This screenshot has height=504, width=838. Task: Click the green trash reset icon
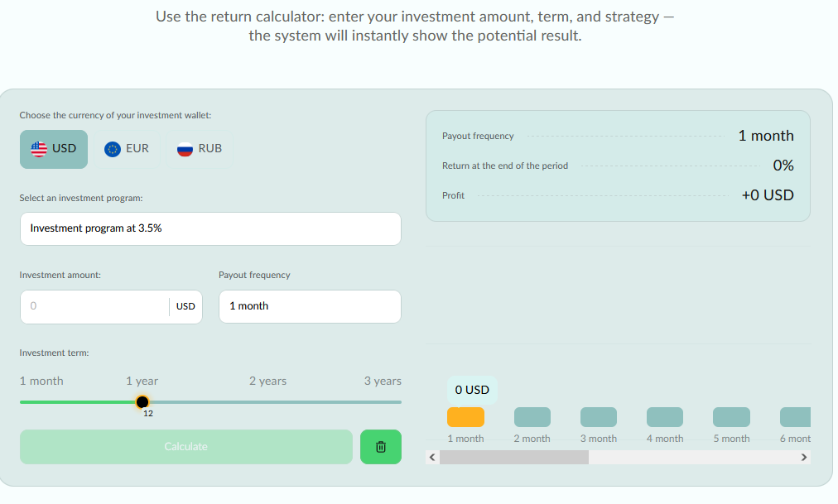click(381, 447)
